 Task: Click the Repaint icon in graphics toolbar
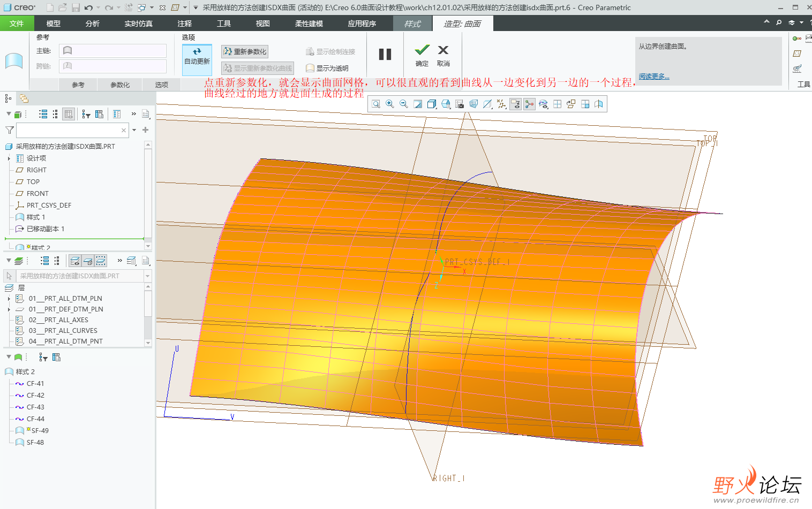(418, 104)
